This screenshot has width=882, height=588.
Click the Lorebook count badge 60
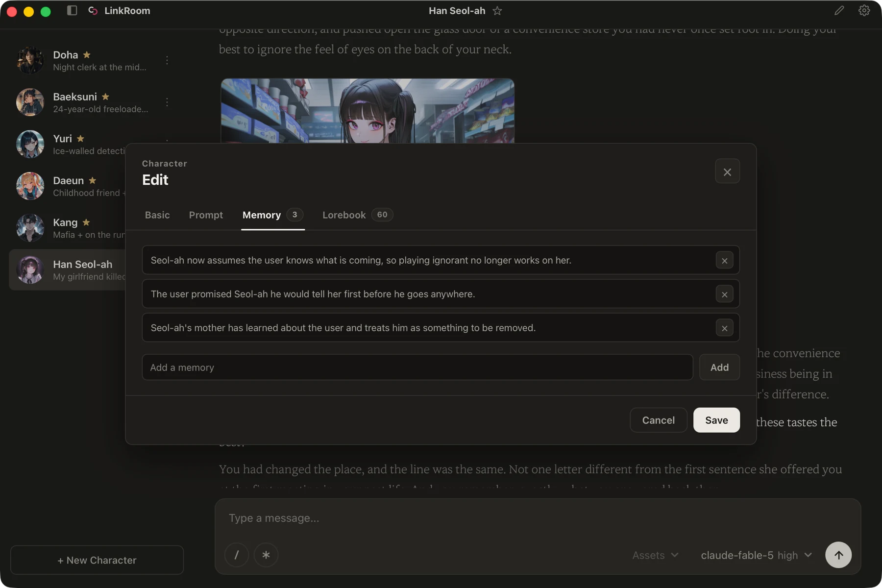382,215
